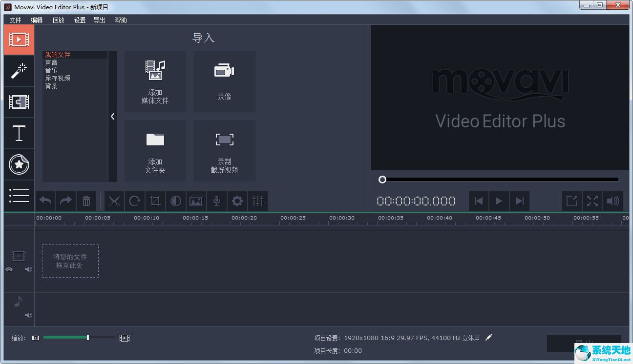The width and height of the screenshot is (633, 364).
Task: Open the Stickers star tab
Action: point(19,164)
